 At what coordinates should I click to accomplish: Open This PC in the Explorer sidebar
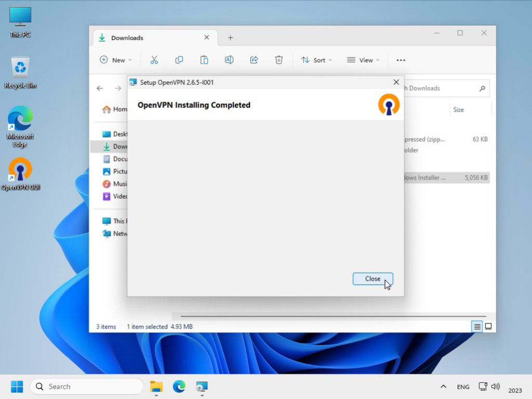pyautogui.click(x=115, y=221)
